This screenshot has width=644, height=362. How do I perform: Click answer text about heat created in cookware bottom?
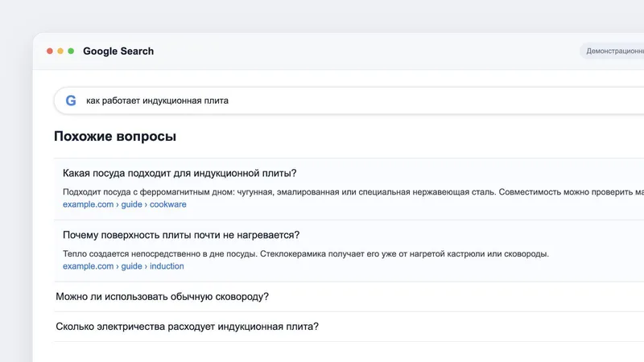click(306, 253)
